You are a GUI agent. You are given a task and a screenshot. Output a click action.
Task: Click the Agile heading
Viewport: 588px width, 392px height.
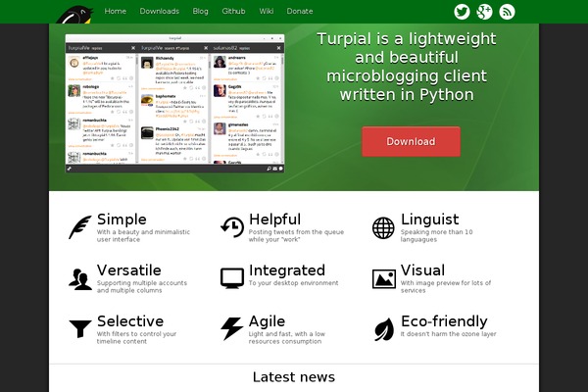pos(267,321)
